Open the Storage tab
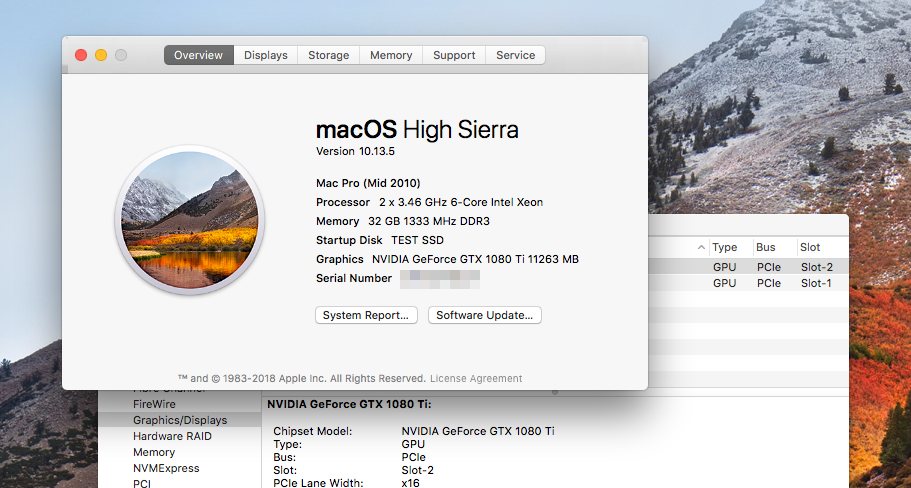 pyautogui.click(x=329, y=55)
